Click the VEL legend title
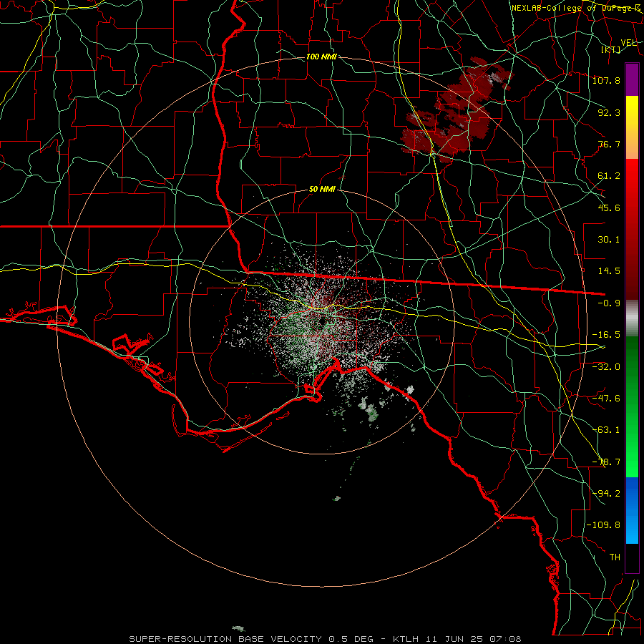This screenshot has height=644, width=644. [628, 43]
